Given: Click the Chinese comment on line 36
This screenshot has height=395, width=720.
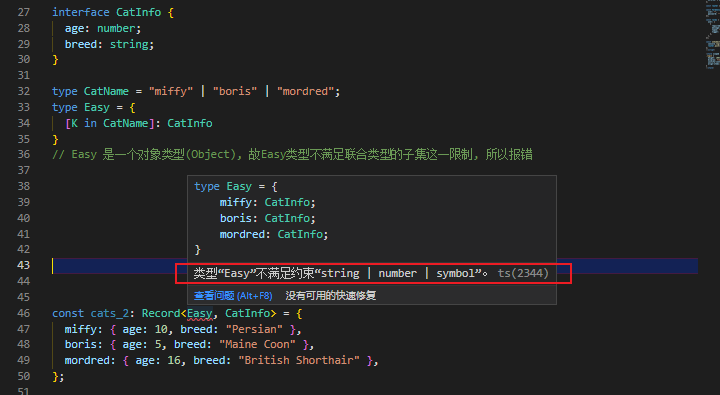Looking at the screenshot, I should [x=292, y=154].
